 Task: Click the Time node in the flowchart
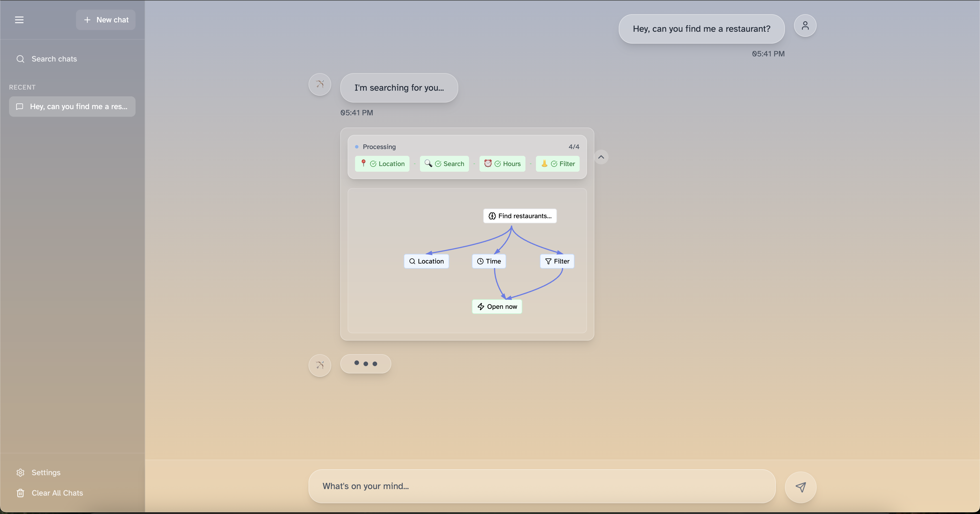[489, 261]
